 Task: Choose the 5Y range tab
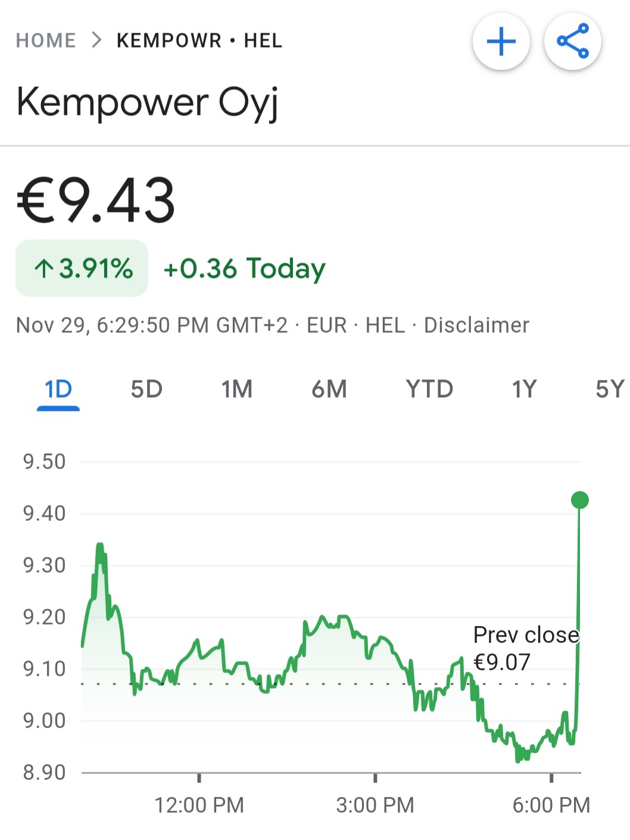click(610, 389)
